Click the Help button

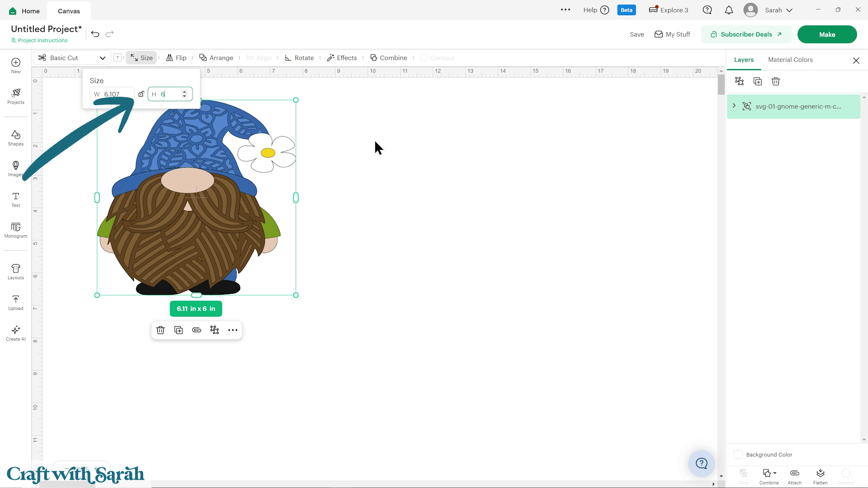pyautogui.click(x=596, y=10)
